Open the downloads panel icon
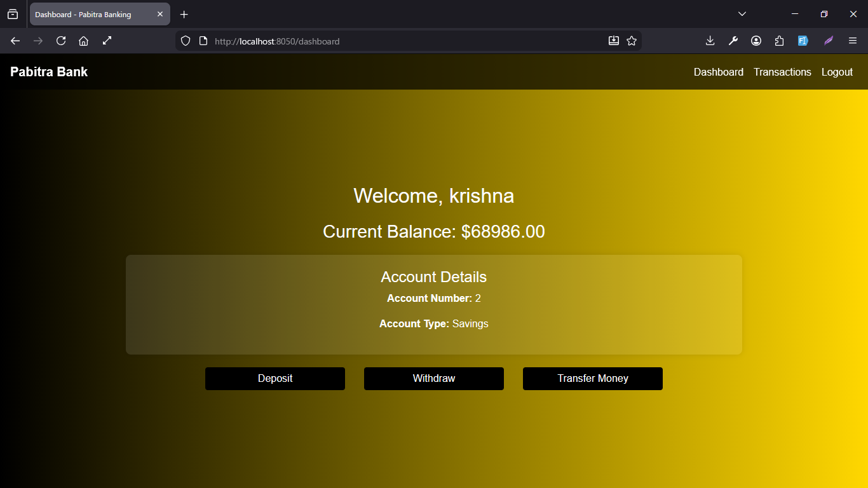The image size is (868, 488). (710, 41)
